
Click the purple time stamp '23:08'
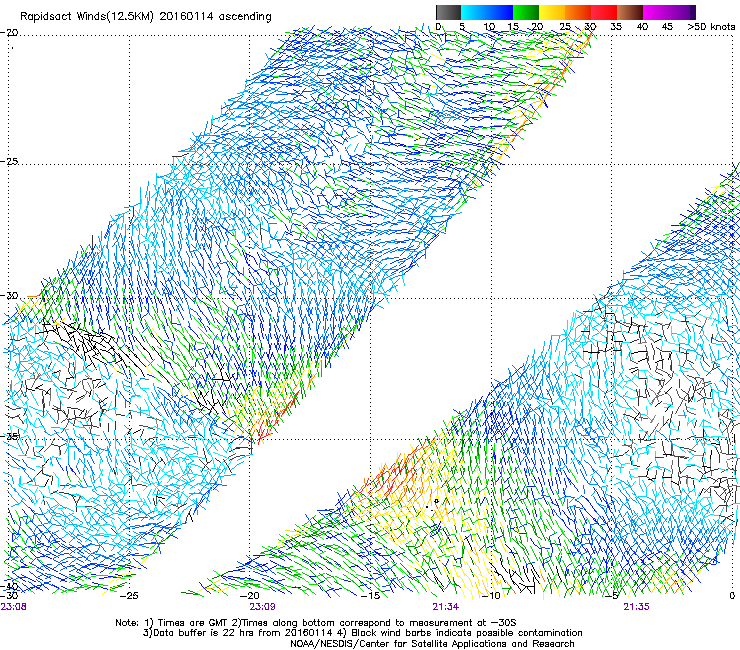tap(14, 607)
